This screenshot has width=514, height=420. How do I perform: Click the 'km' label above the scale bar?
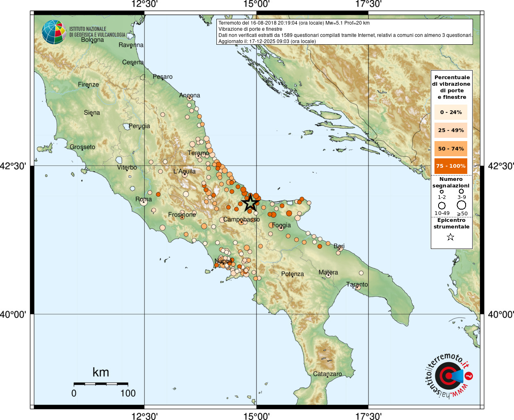101,372
